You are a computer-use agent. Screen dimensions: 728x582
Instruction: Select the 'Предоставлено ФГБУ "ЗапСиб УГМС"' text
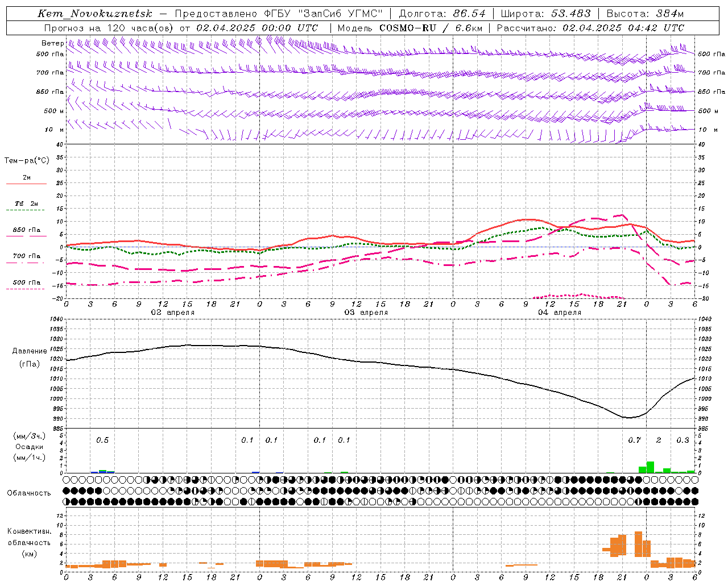[279, 14]
